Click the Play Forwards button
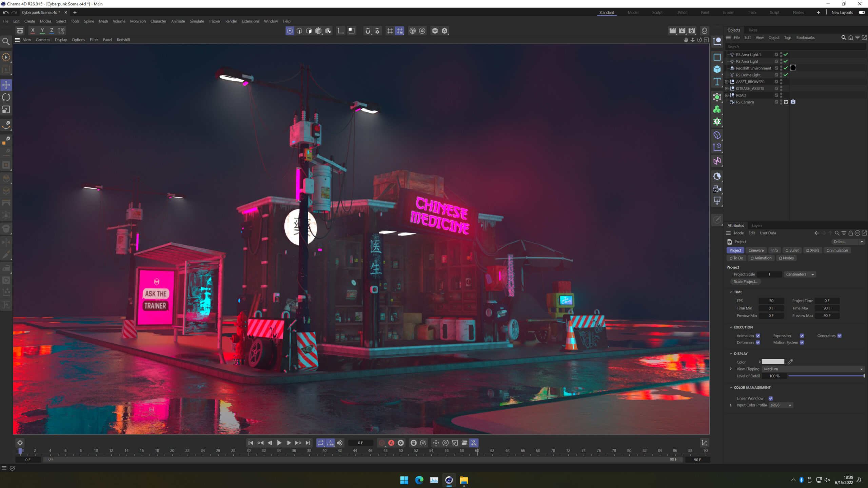 point(279,443)
